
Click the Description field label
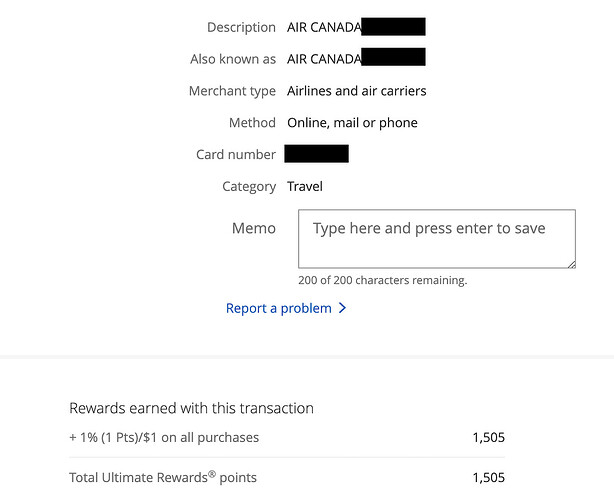241,27
